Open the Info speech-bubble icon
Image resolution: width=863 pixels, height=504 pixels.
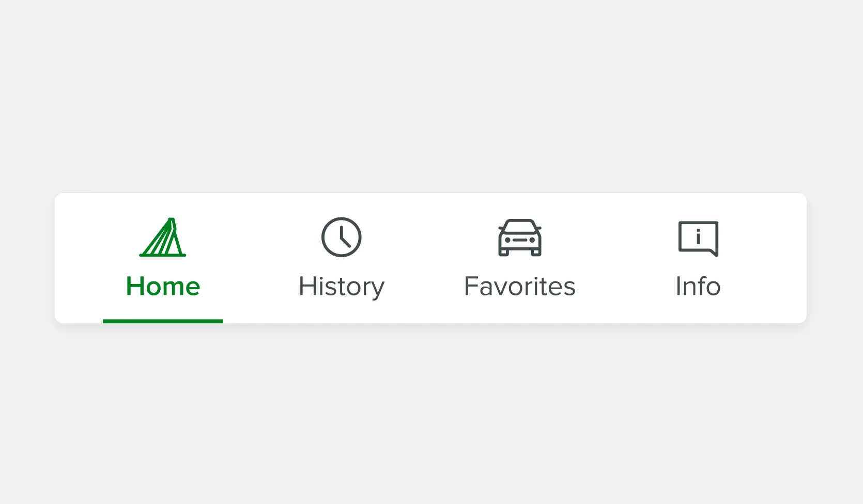[698, 238]
